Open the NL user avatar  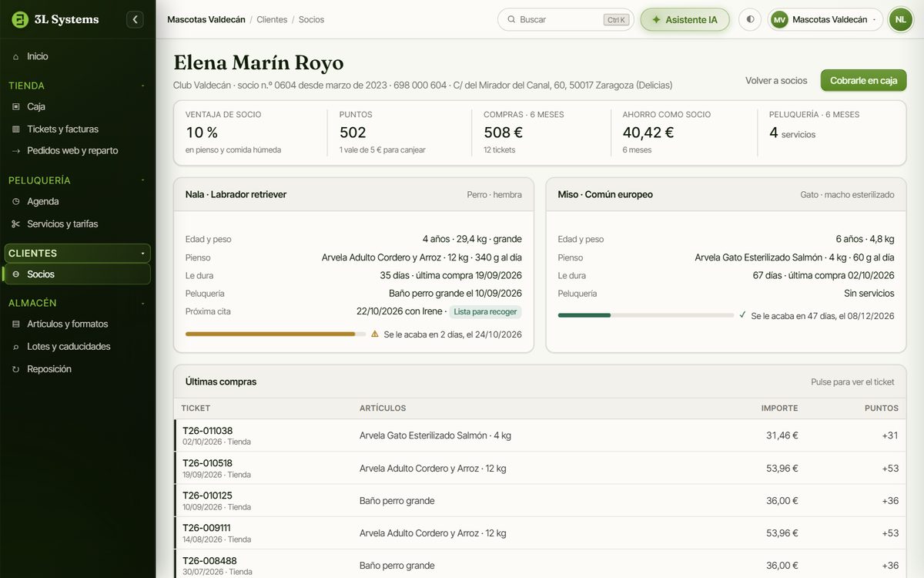tap(900, 19)
